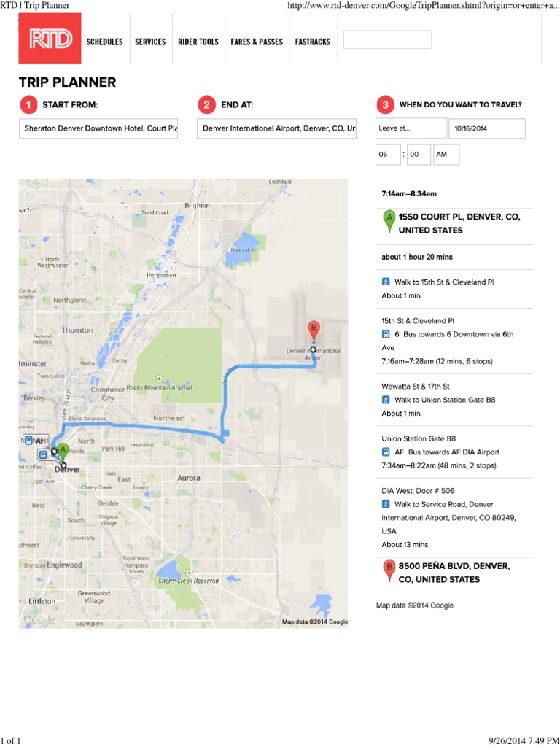This screenshot has width=560, height=747.
Task: Open the Leave at dropdown
Action: (x=411, y=128)
